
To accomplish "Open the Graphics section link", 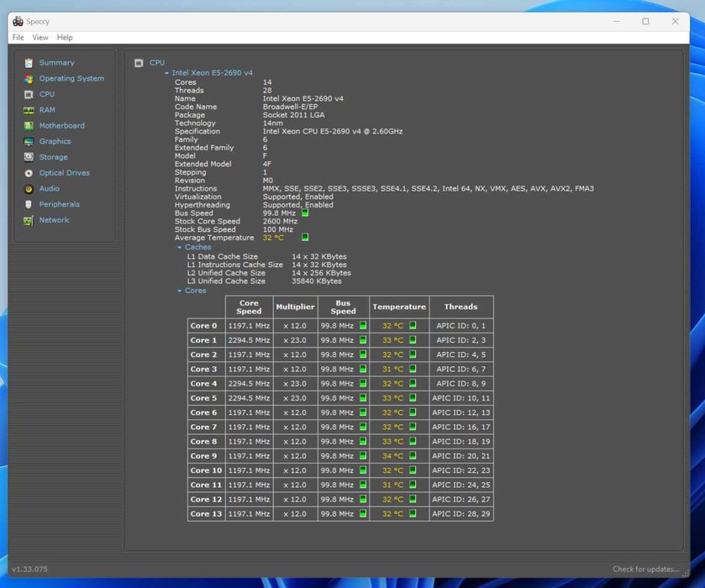I will point(55,142).
